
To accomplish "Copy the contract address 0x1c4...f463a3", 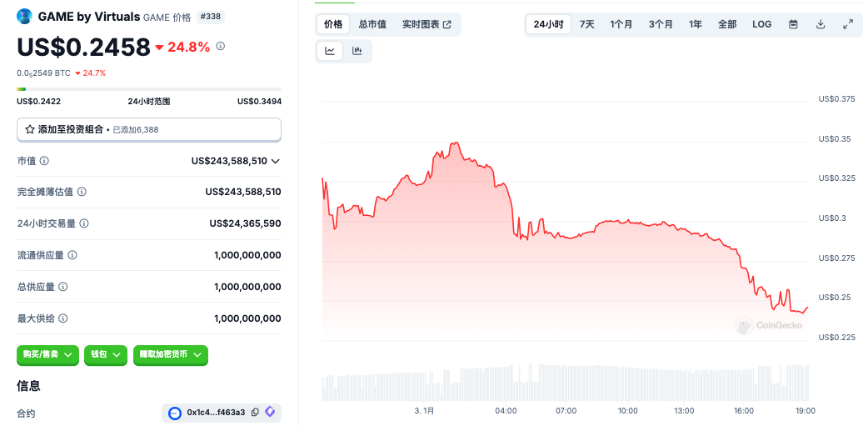I will click(255, 412).
